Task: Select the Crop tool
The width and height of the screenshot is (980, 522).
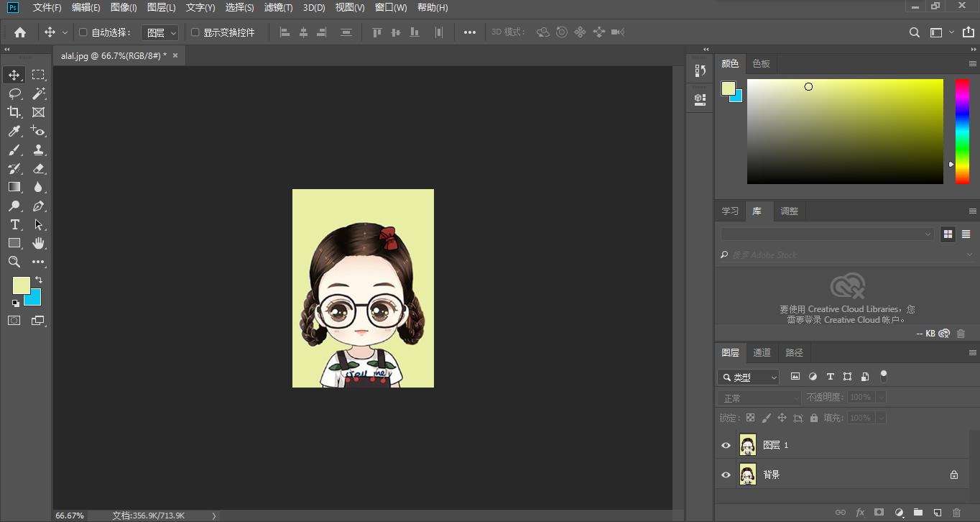Action: click(14, 112)
